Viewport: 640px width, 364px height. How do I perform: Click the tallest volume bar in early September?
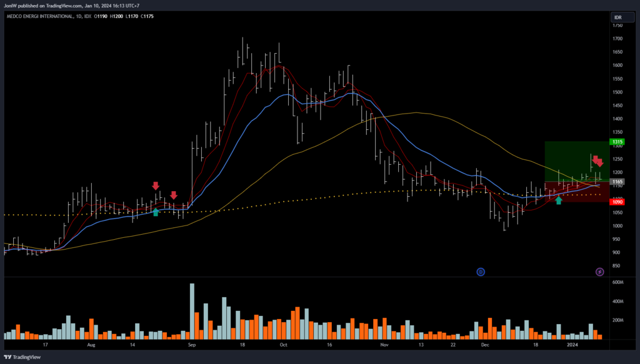[192, 311]
